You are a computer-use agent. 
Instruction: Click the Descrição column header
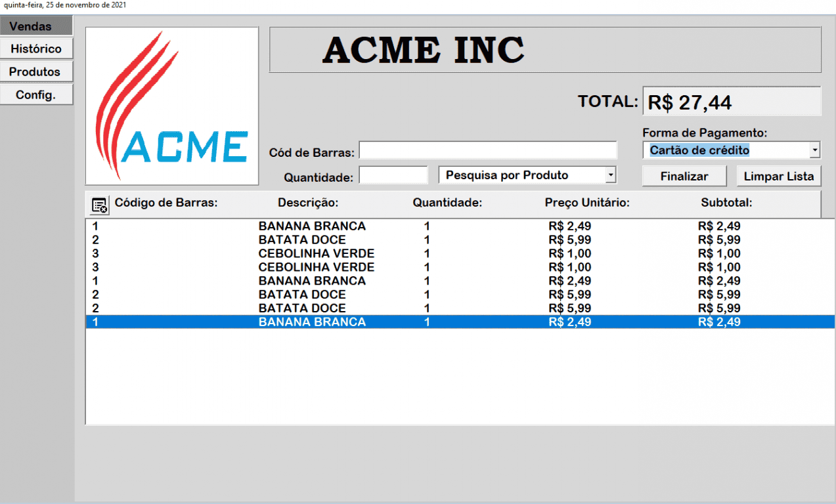coord(308,203)
